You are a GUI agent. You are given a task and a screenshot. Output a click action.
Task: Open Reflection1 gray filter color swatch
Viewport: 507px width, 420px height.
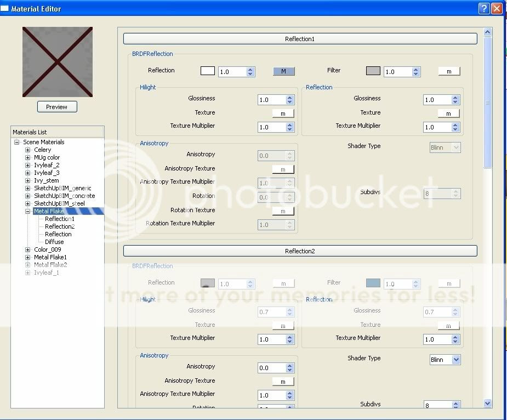pyautogui.click(x=373, y=71)
